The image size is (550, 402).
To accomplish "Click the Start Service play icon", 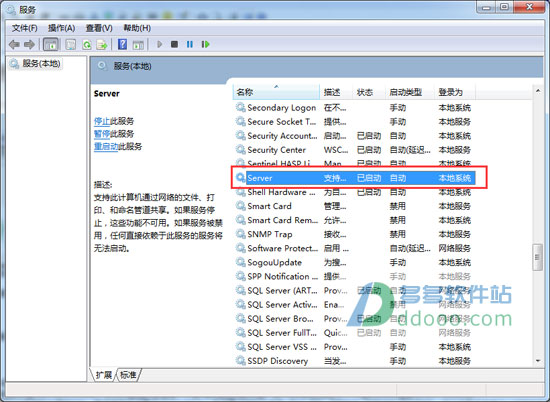I will point(160,44).
